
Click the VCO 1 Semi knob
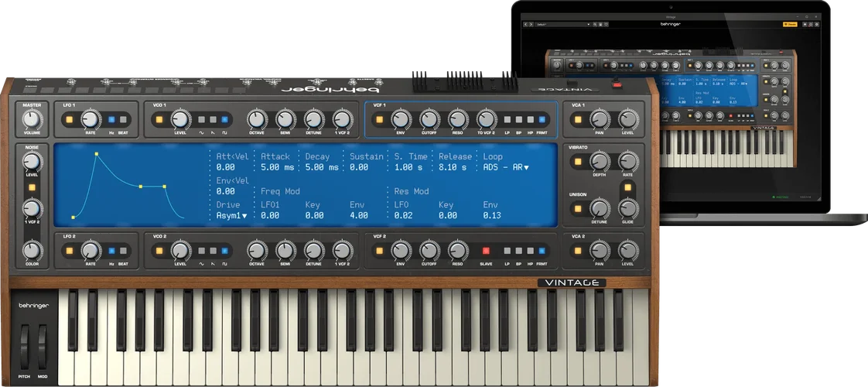point(285,119)
